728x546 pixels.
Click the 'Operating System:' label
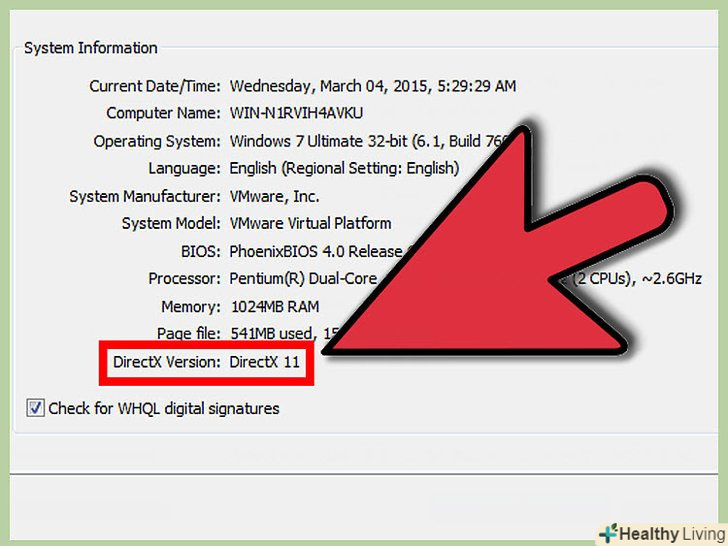click(157, 141)
